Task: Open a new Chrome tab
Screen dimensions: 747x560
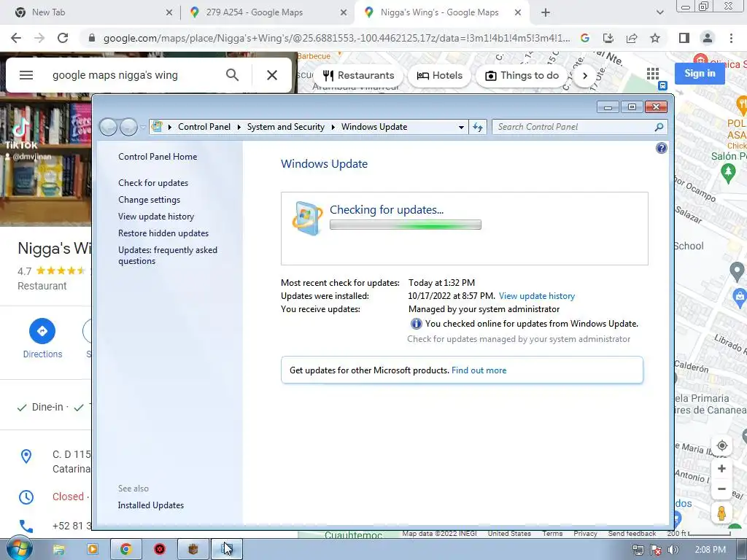Action: pos(546,12)
